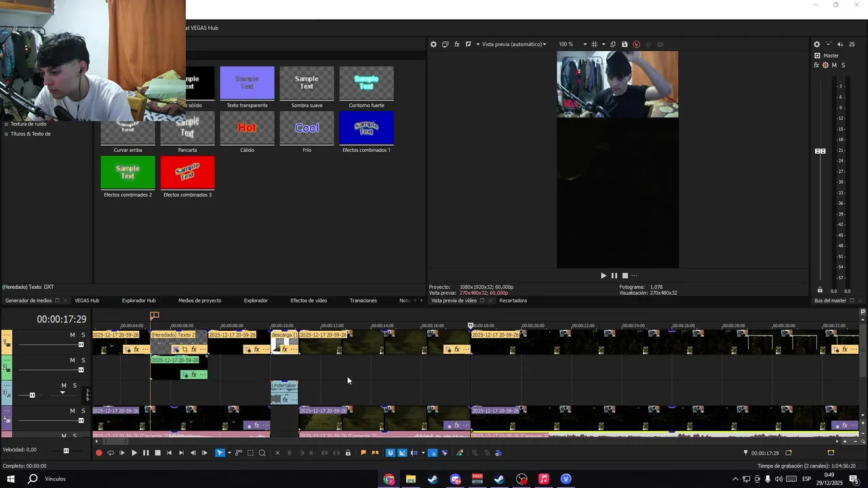Switch to the Medios de proyecto tab
The image size is (868, 488).
coord(199,300)
